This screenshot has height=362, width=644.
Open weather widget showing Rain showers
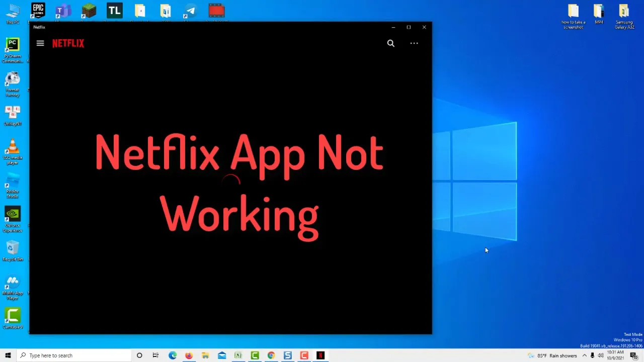point(552,355)
